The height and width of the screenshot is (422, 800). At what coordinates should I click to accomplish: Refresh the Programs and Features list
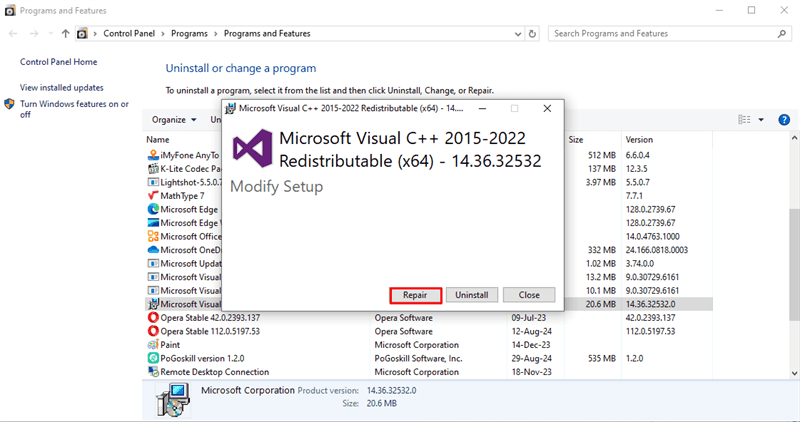tap(532, 34)
